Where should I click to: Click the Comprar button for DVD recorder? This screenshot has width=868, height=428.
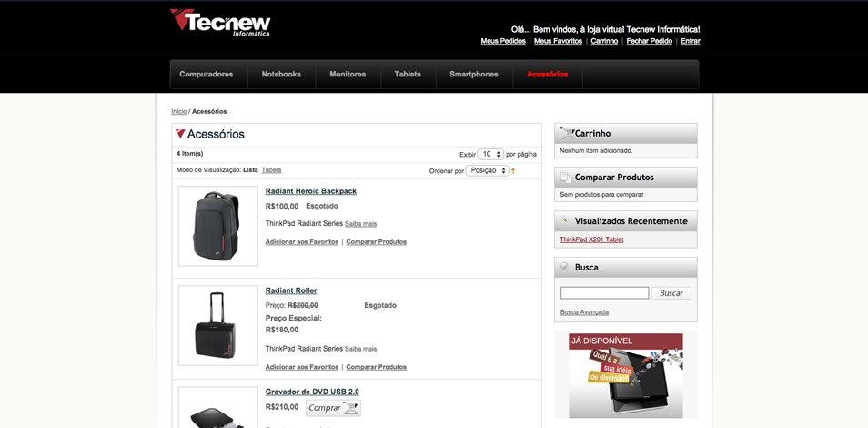pyautogui.click(x=333, y=408)
